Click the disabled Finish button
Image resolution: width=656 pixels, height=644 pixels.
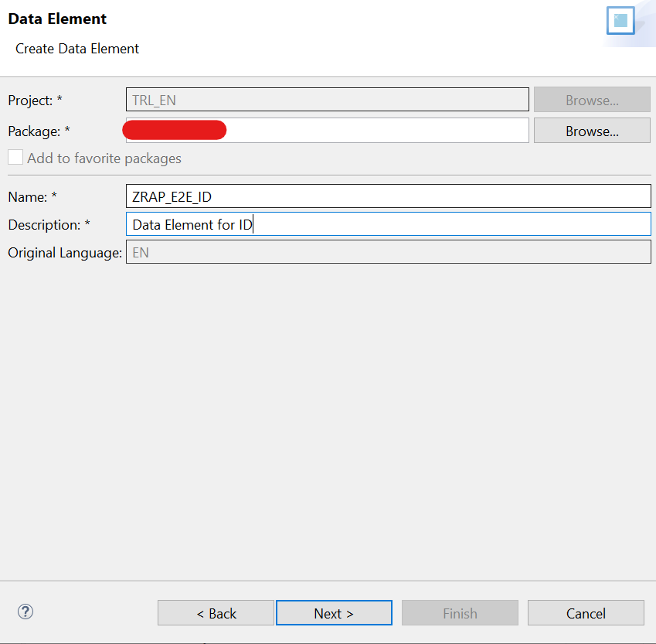click(460, 613)
